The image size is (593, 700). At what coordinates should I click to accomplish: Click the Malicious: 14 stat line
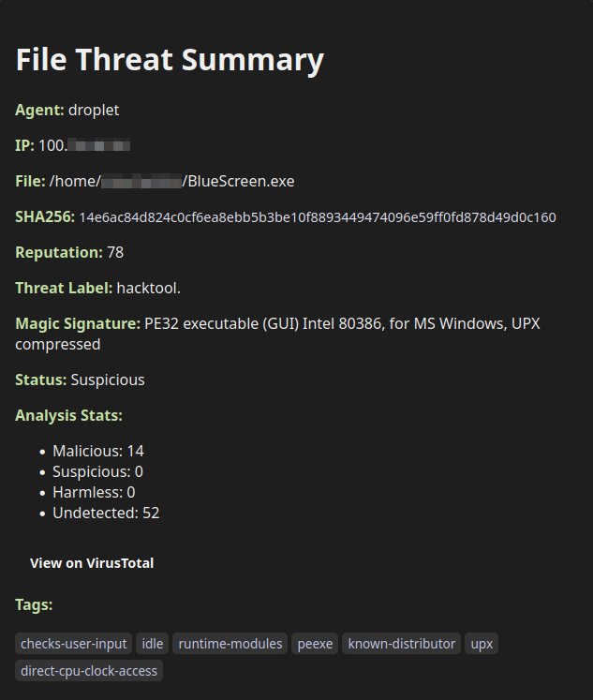(x=98, y=451)
